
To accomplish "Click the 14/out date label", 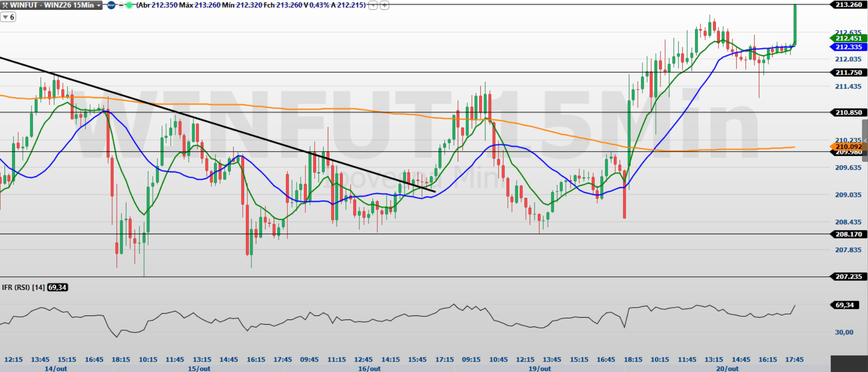I will pos(56,368).
